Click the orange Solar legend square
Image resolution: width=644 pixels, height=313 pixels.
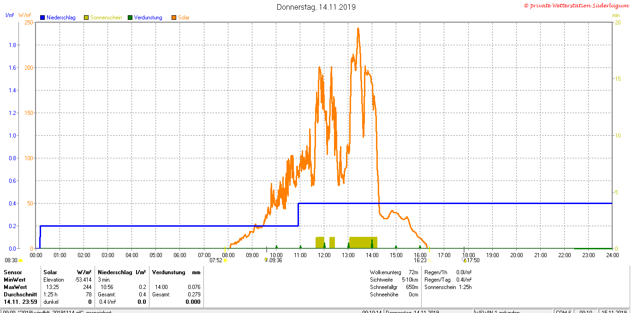click(x=174, y=18)
